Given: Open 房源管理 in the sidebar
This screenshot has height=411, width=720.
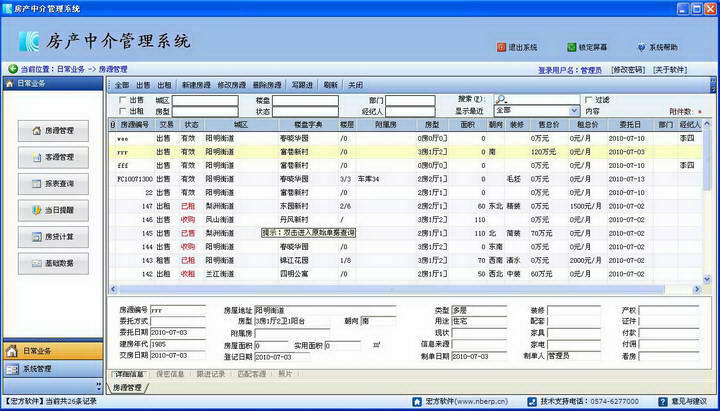Looking at the screenshot, I should coord(53,131).
